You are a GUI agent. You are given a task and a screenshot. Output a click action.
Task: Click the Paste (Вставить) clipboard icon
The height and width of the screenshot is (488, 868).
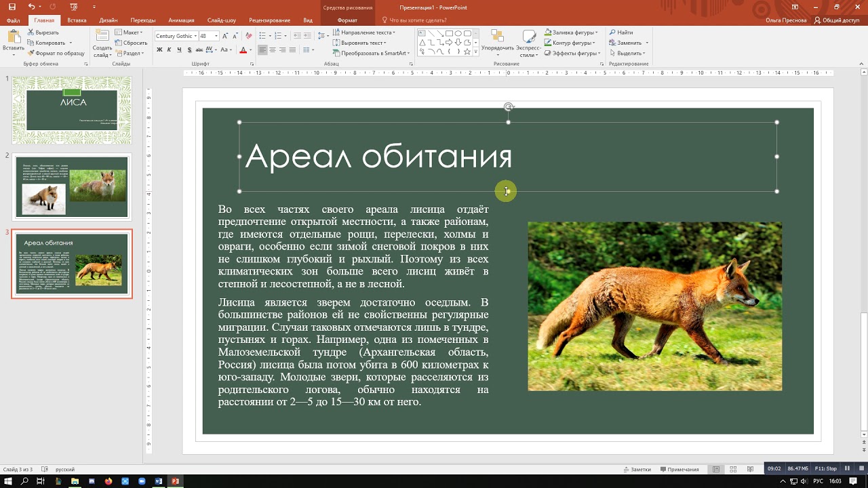[13, 38]
